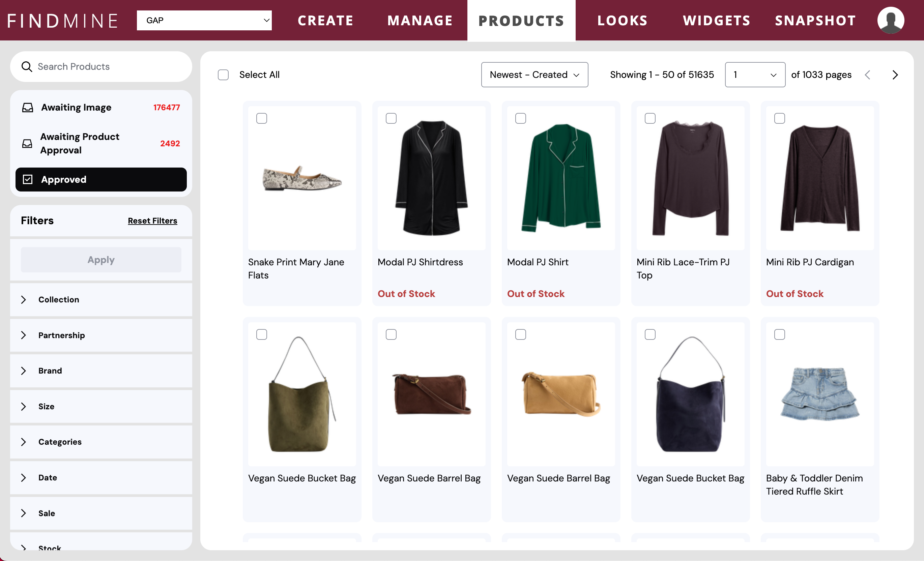Image resolution: width=924 pixels, height=561 pixels.
Task: Open the Newest - Created sort dropdown
Action: [x=535, y=75]
